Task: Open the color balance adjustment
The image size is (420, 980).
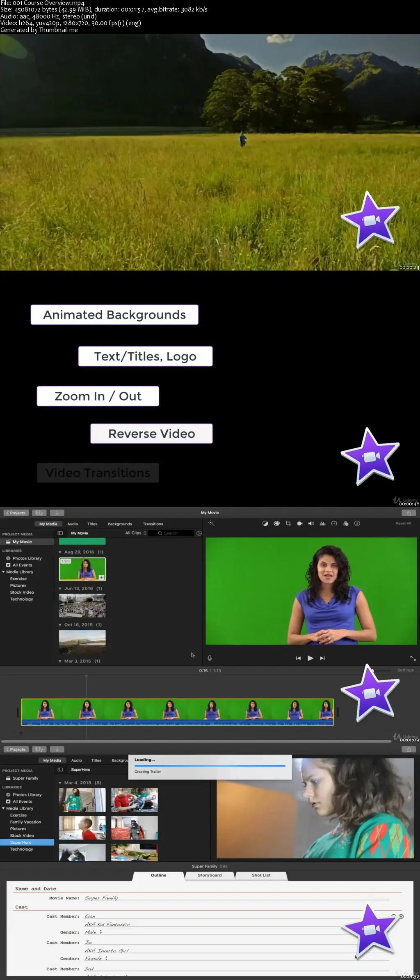Action: [265, 523]
